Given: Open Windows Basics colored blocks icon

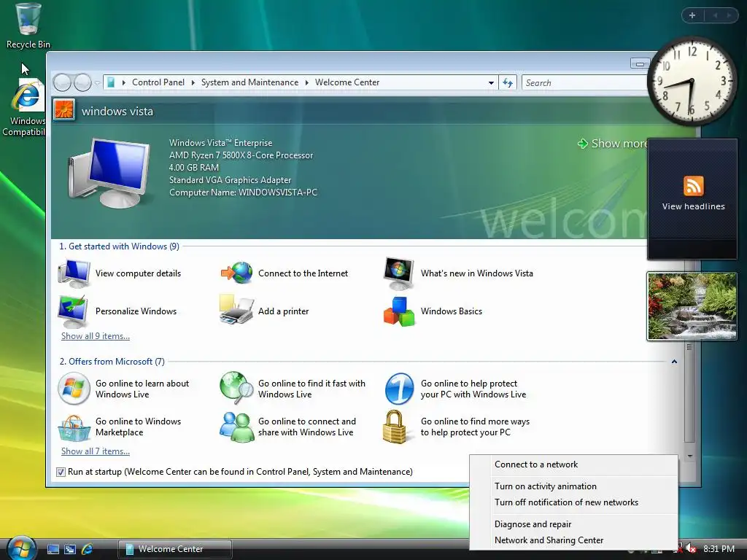Looking at the screenshot, I should 399,311.
